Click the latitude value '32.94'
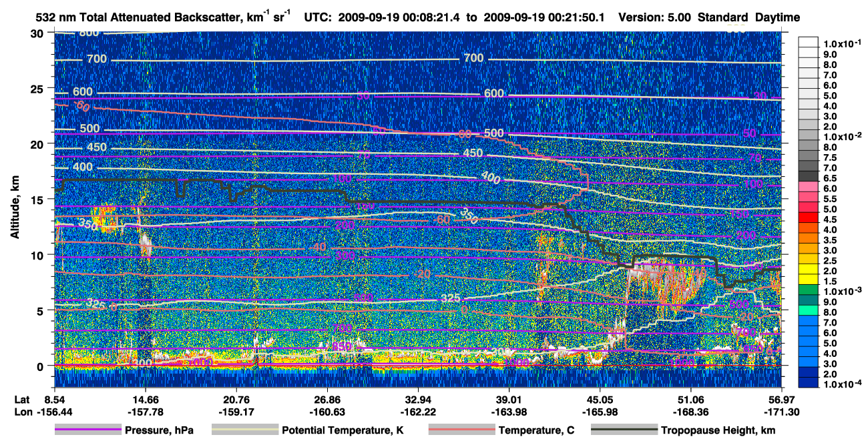This screenshot has width=868, height=445. coord(417,399)
